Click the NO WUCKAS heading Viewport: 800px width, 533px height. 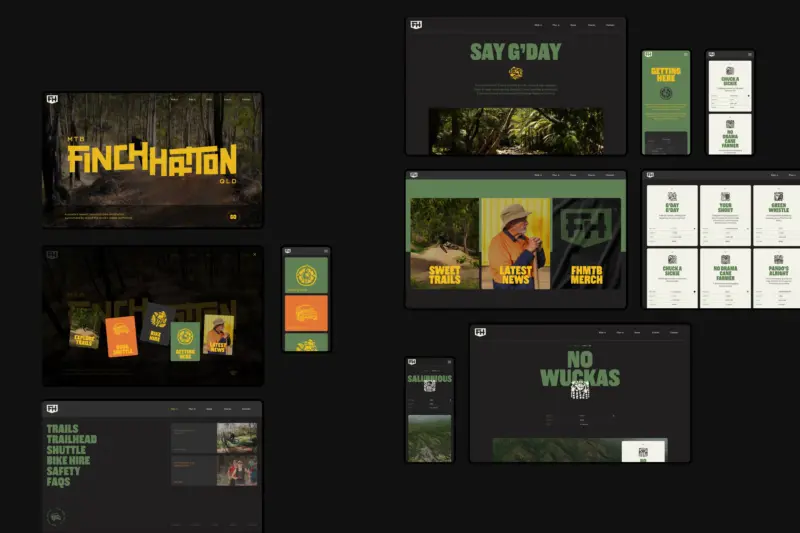click(x=580, y=369)
